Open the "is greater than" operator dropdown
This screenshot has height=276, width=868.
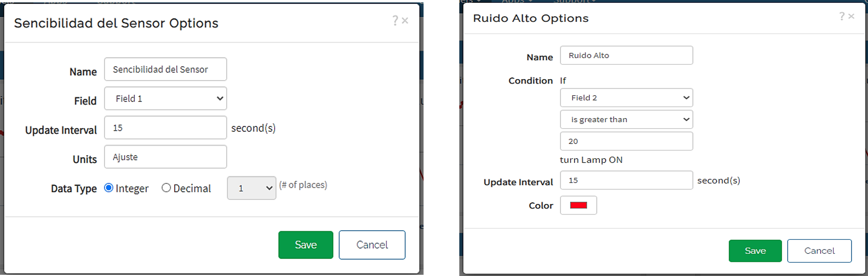626,119
